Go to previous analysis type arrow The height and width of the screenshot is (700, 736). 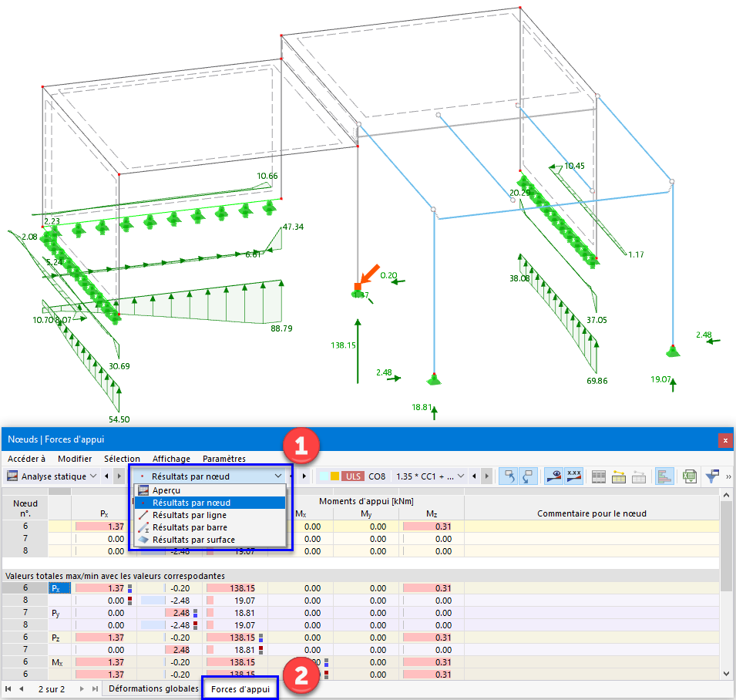(x=106, y=476)
